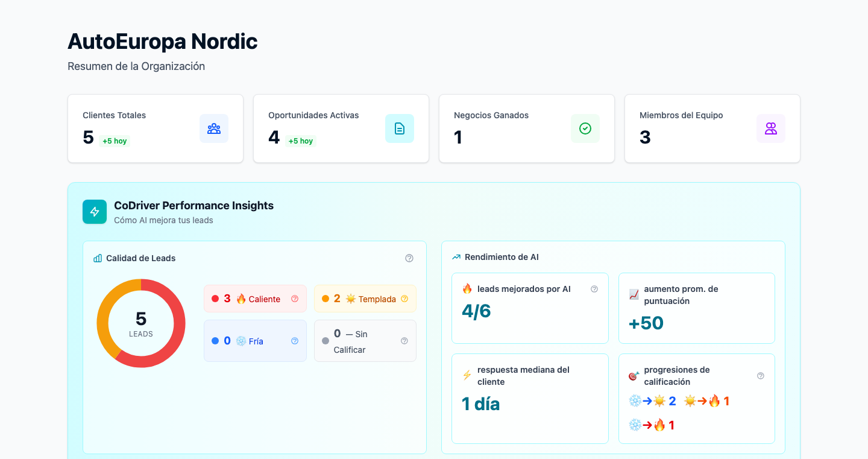868x459 pixels.
Task: Click the center of the 5 LEADS donut
Action: click(x=141, y=323)
